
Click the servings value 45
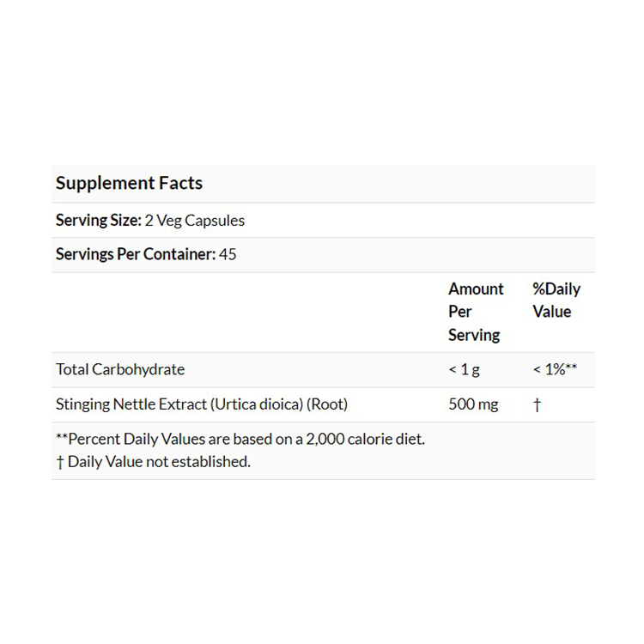coord(228,254)
